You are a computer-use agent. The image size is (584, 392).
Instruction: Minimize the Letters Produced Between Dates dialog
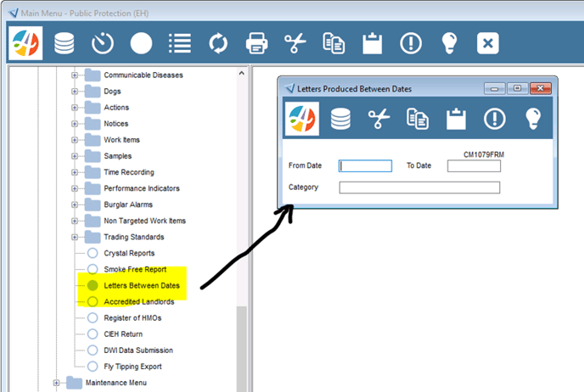(495, 88)
